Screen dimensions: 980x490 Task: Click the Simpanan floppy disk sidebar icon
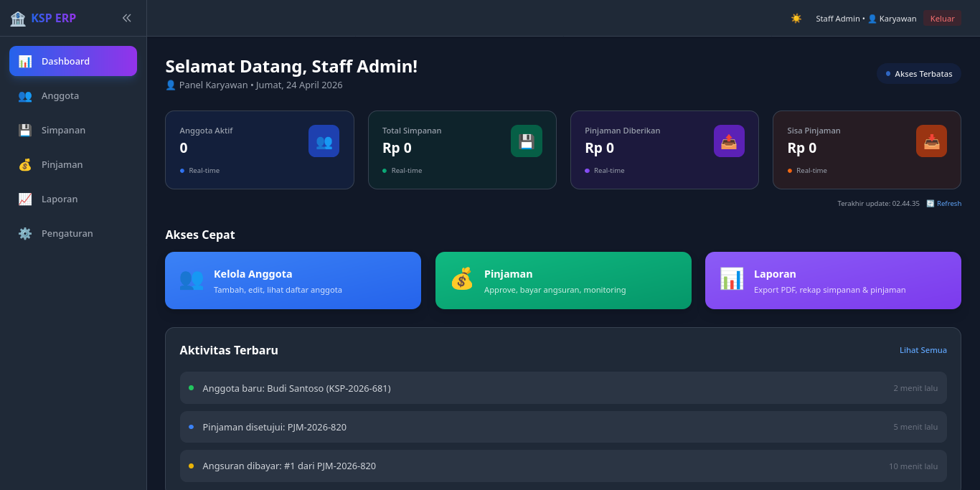point(25,130)
